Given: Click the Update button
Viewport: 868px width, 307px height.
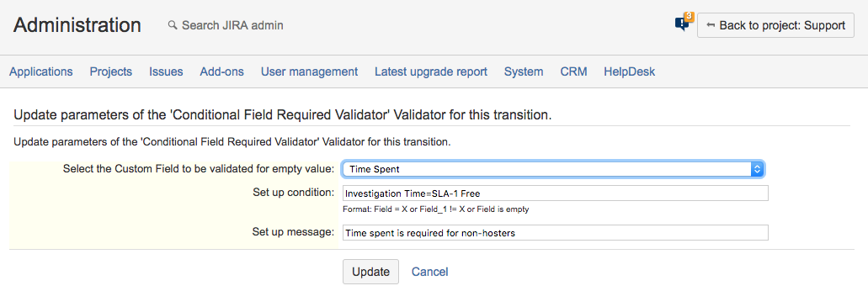Looking at the screenshot, I should 371,272.
